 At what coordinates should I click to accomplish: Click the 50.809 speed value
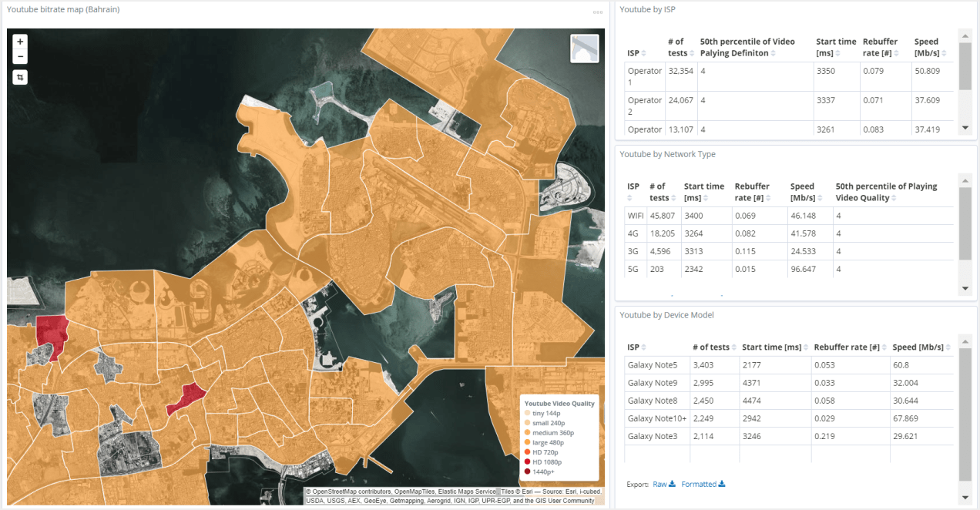[x=927, y=71]
